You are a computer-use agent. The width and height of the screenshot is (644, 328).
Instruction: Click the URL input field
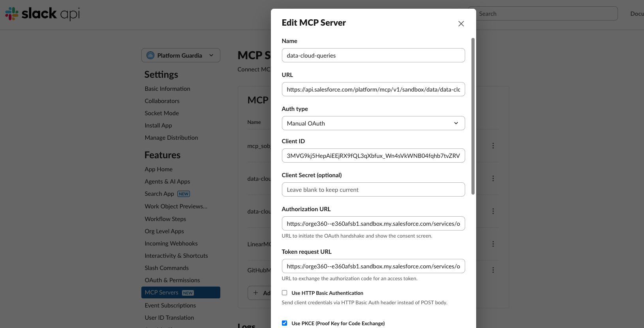pyautogui.click(x=373, y=89)
